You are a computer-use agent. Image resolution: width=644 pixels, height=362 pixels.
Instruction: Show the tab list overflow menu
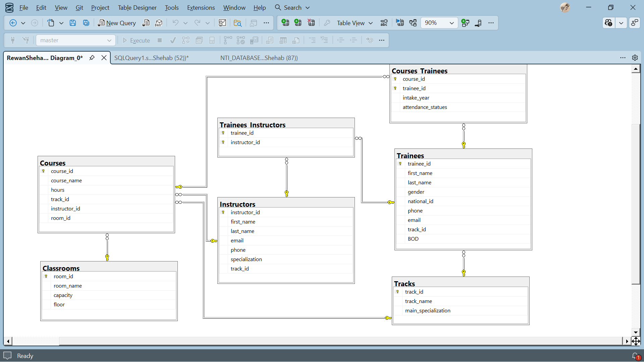(623, 58)
